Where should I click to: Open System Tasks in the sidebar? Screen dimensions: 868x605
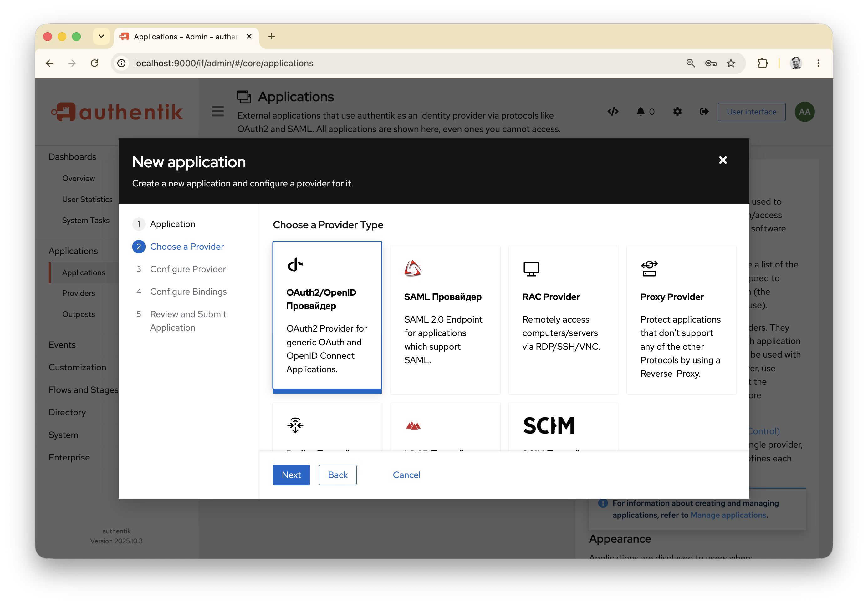85,220
